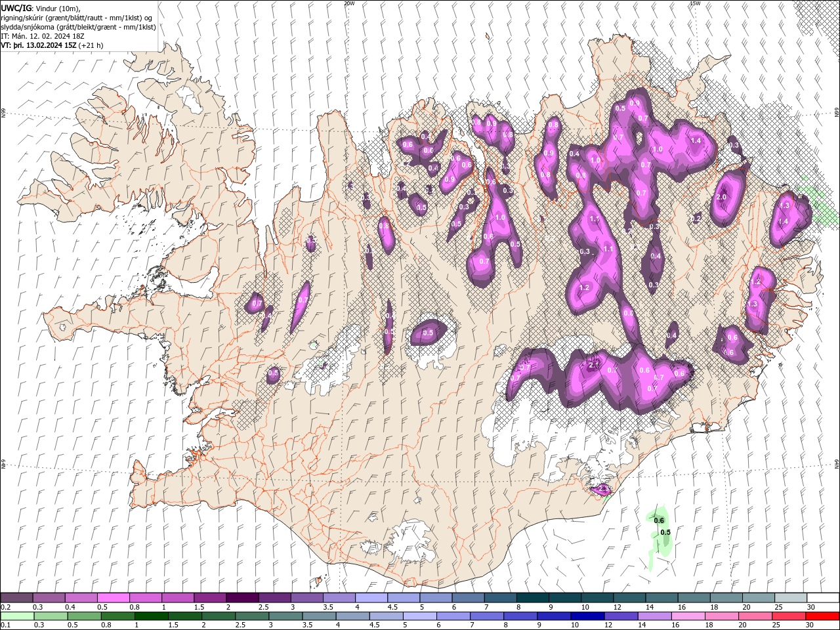Screen dimensions: 840x630
Task: Click the pale grey snow swatch at 25
Action: click(x=791, y=598)
